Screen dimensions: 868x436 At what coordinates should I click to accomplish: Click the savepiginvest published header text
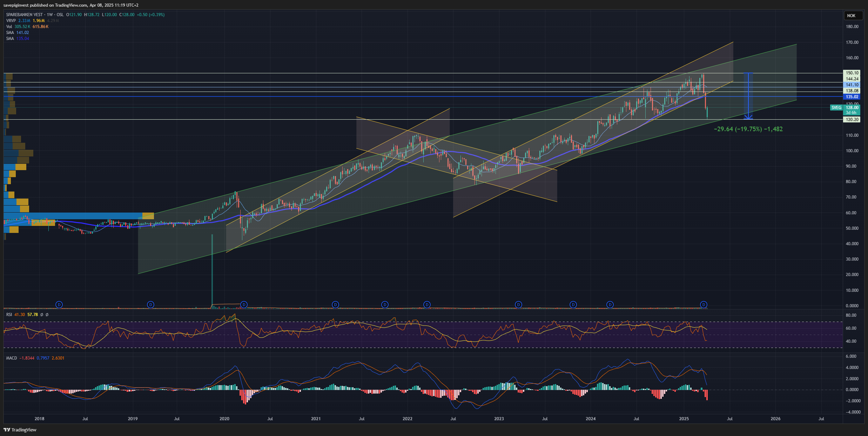(71, 5)
